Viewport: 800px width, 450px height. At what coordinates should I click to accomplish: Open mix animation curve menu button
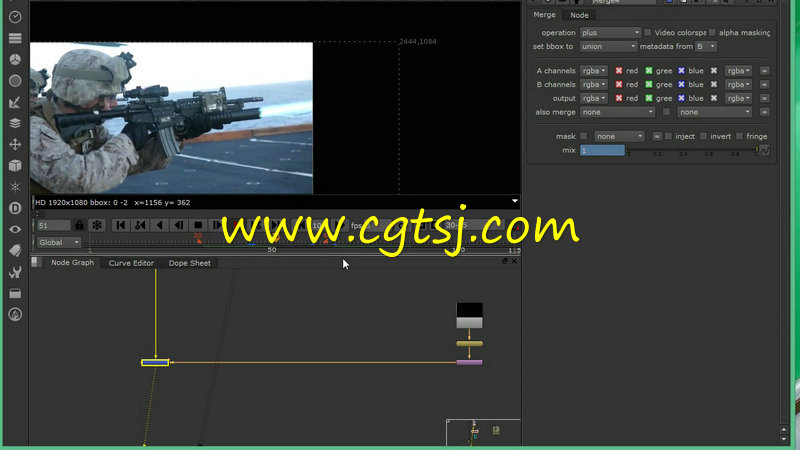(764, 150)
